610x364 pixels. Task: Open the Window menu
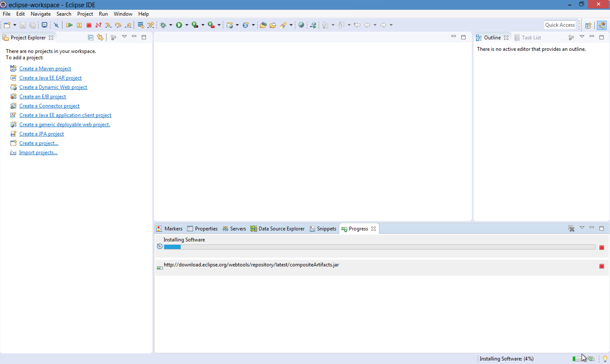point(123,14)
